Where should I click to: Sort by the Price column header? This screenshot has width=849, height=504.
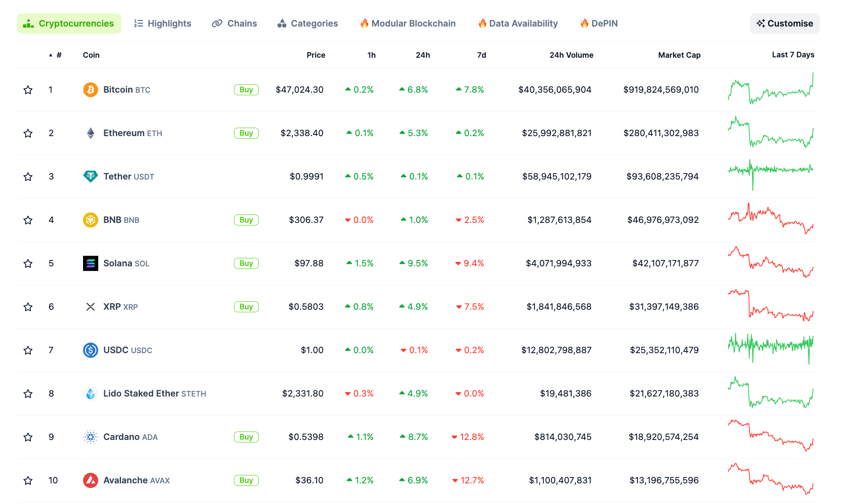[x=316, y=55]
